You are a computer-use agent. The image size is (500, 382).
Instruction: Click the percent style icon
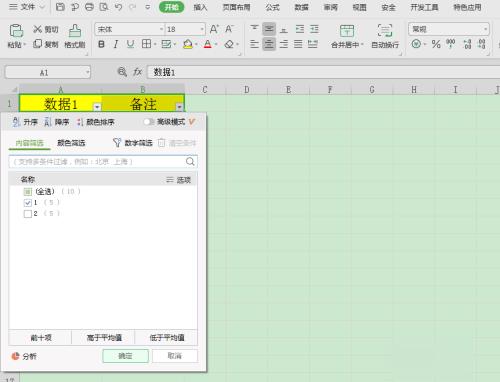click(x=436, y=44)
